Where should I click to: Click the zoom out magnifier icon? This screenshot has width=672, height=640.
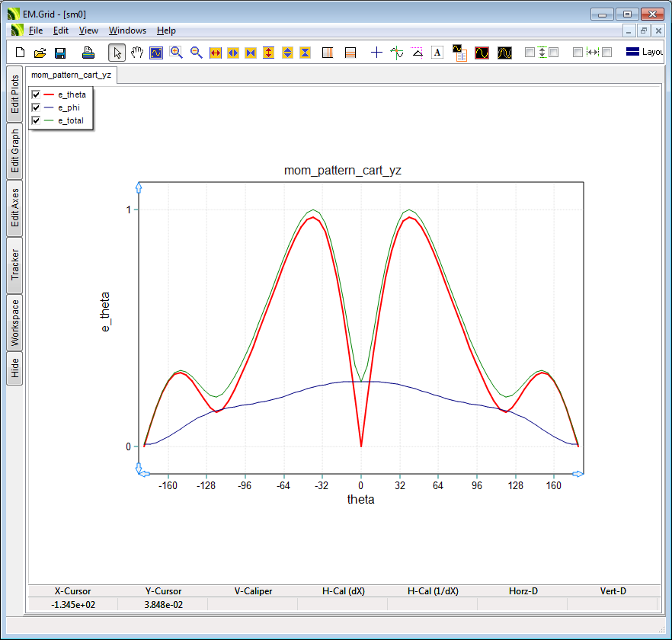[196, 53]
